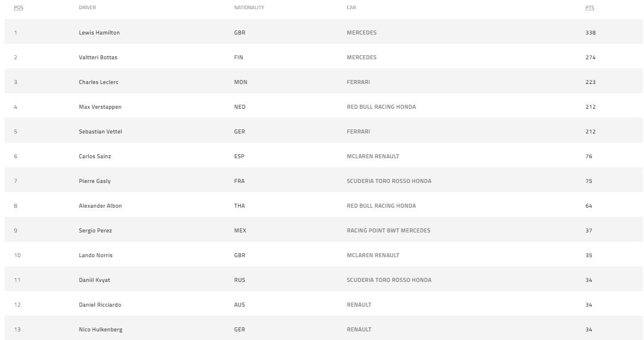Click the POS column header
Image resolution: width=644 pixels, height=340 pixels.
(x=18, y=7)
